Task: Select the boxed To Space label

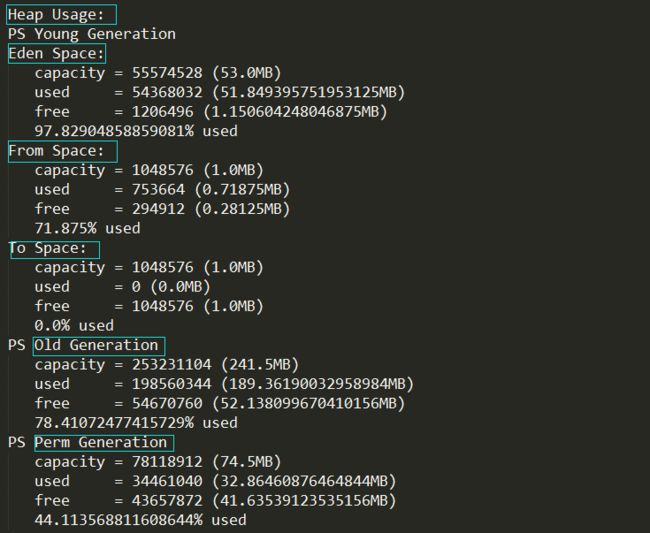Action: (54, 250)
